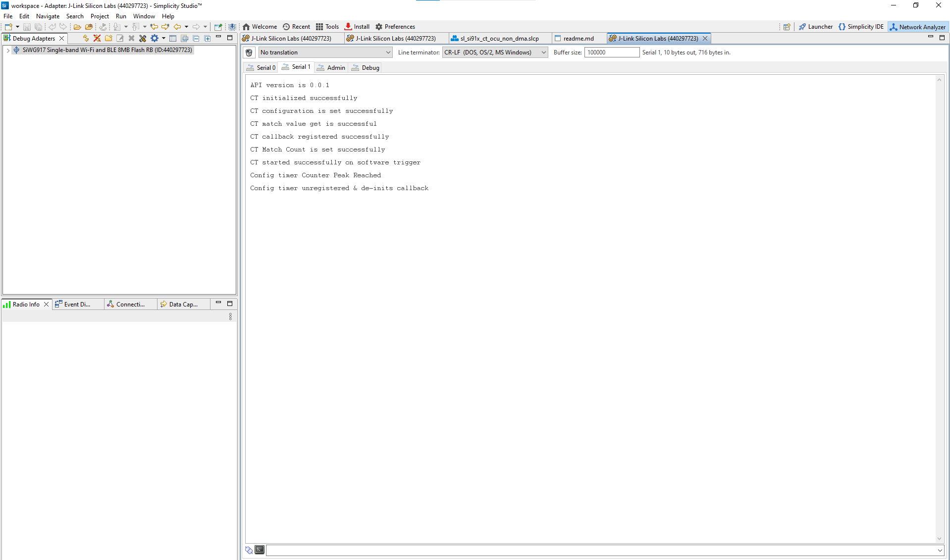
Task: Open the No translation dropdown
Action: point(325,52)
